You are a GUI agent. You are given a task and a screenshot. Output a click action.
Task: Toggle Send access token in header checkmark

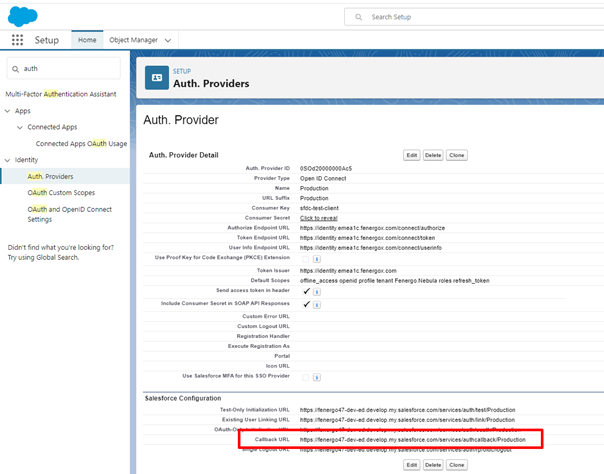pyautogui.click(x=306, y=291)
